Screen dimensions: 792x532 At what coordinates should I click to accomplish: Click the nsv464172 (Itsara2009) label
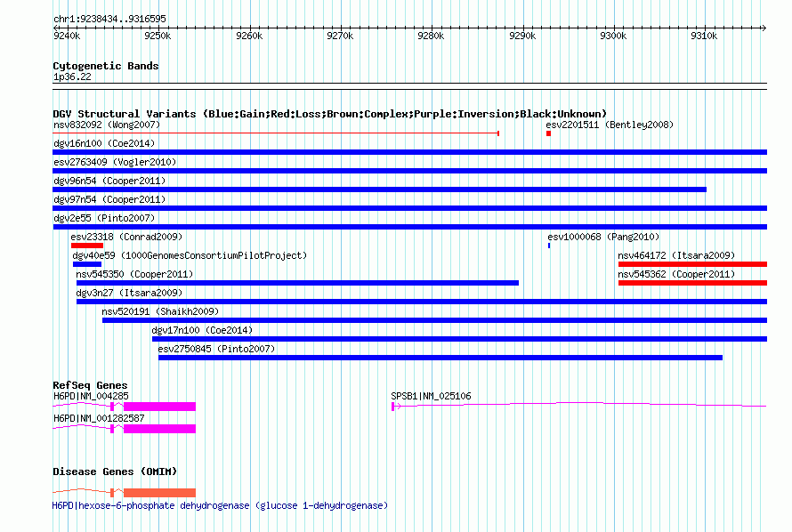point(676,255)
